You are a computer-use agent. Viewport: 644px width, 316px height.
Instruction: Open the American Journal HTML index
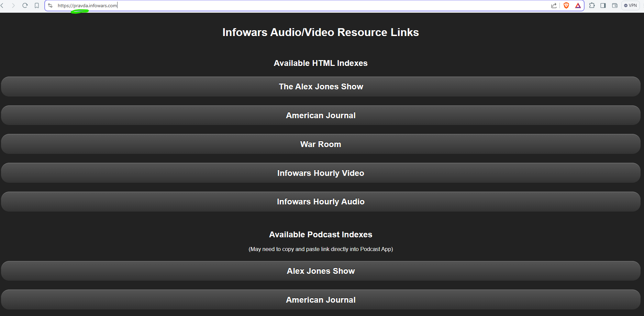(321, 115)
